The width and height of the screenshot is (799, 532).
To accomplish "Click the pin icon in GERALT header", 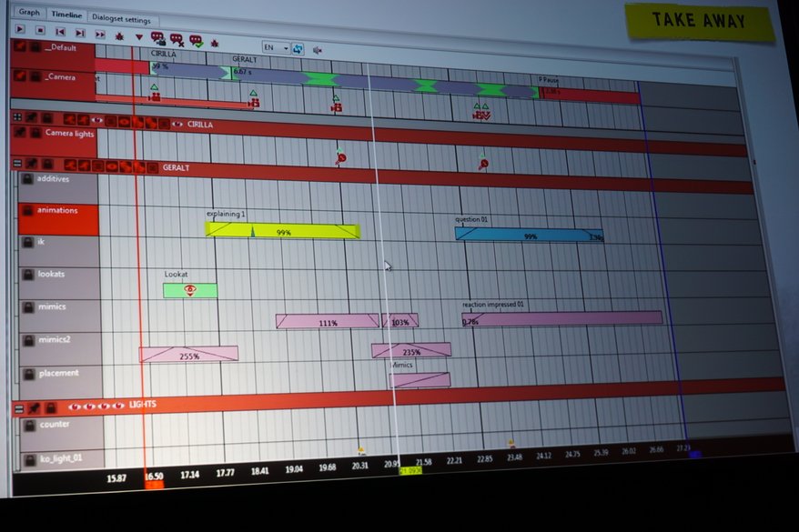I will coord(32,164).
